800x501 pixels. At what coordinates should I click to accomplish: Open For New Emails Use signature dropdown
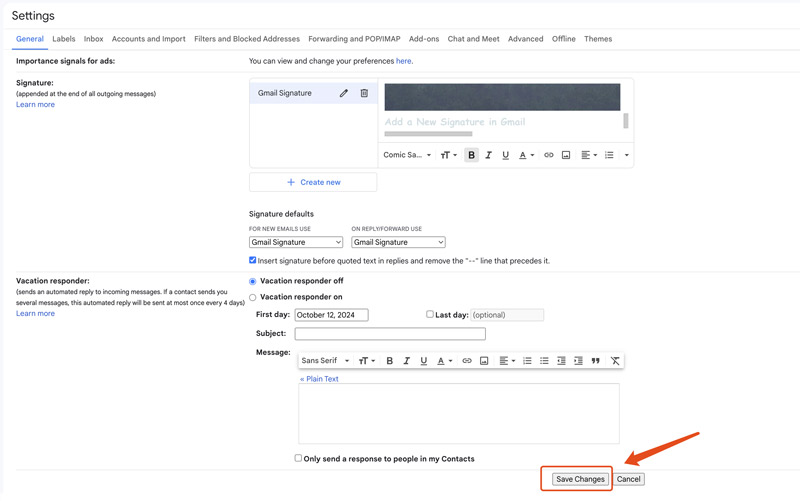[x=296, y=242]
